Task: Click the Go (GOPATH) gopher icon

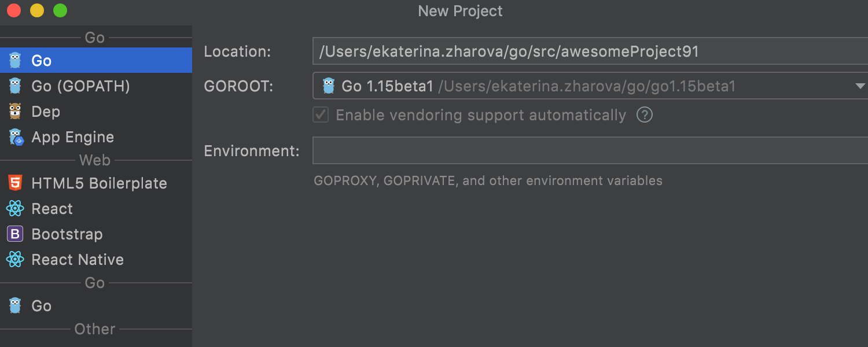Action: pos(15,86)
